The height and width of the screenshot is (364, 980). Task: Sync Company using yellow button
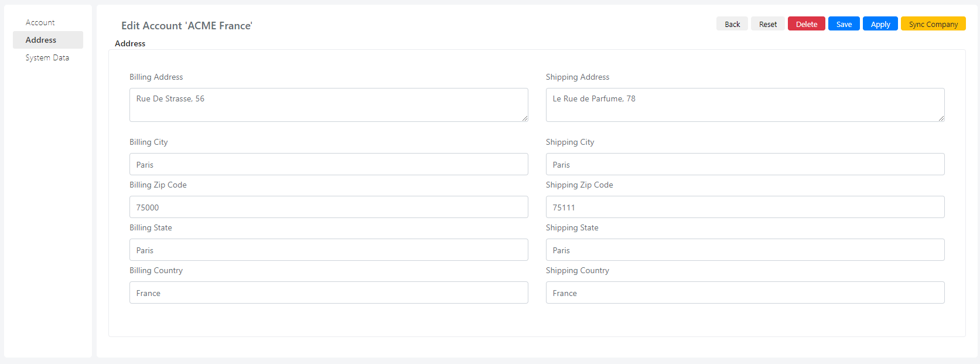point(933,24)
